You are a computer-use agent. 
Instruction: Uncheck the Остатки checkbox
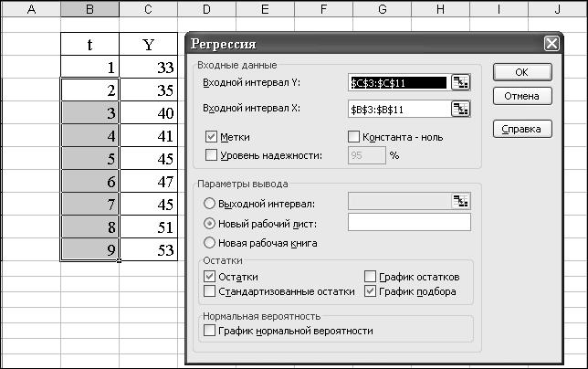click(209, 277)
